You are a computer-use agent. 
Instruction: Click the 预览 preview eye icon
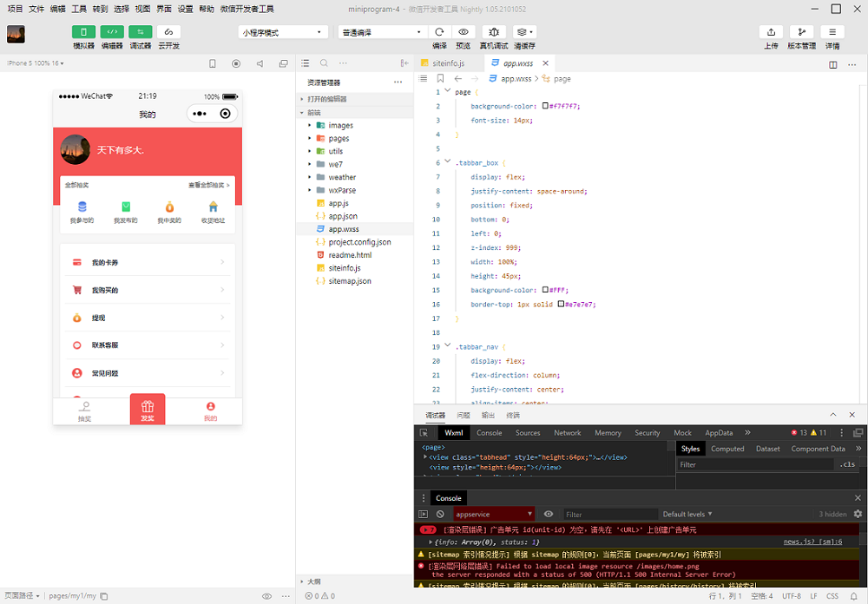coord(464,32)
